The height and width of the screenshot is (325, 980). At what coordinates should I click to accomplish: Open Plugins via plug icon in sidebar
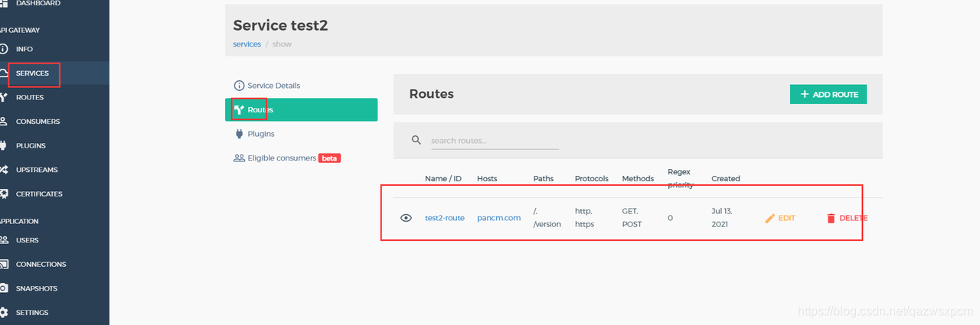[4, 145]
